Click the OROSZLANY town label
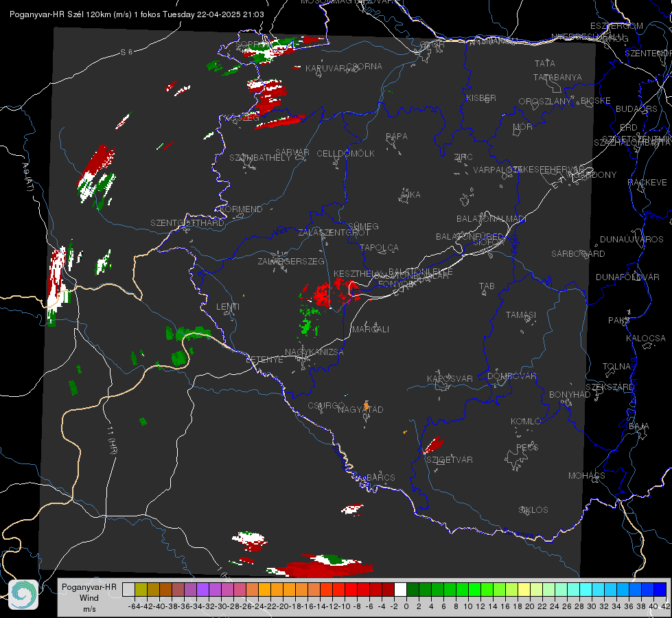The width and height of the screenshot is (672, 618). click(x=545, y=101)
